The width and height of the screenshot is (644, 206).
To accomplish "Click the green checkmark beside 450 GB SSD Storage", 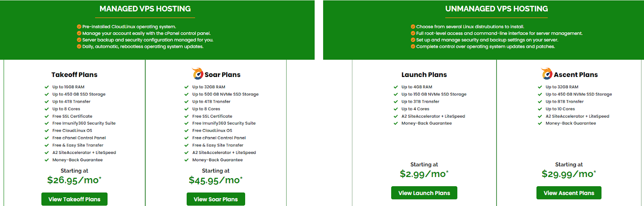I will [x=47, y=94].
